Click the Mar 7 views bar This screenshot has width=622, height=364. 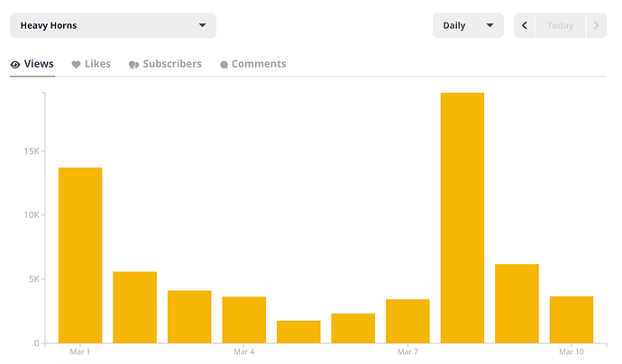click(x=407, y=322)
